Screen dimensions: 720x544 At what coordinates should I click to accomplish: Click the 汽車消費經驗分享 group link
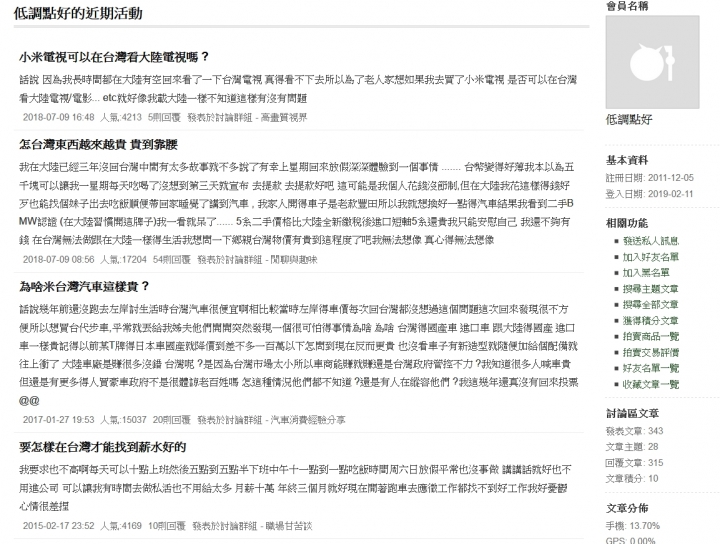pyautogui.click(x=308, y=420)
